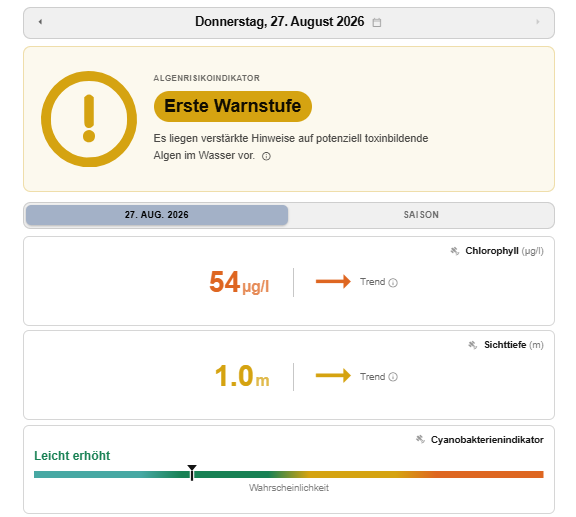The width and height of the screenshot is (576, 517).
Task: Click the 54 µg/l chlorophyll value
Action: [x=239, y=282]
